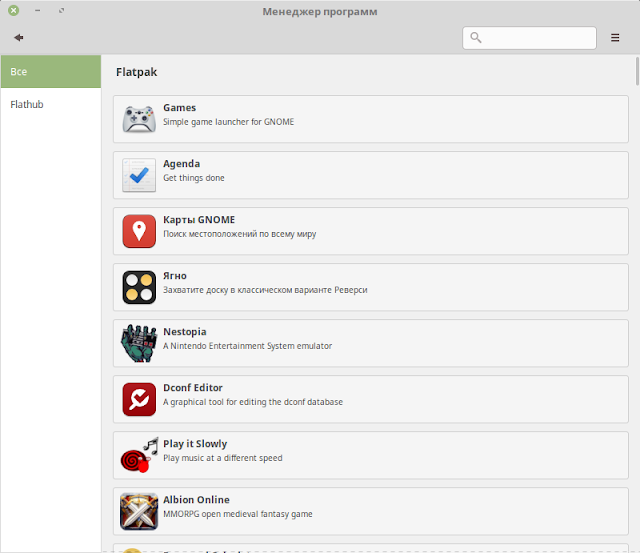This screenshot has width=640, height=553.
Task: Click the Play it Slowly snail icon
Action: click(139, 455)
